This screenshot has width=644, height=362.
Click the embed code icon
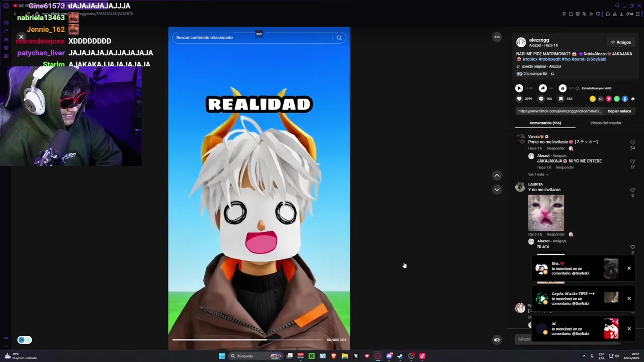(601, 99)
